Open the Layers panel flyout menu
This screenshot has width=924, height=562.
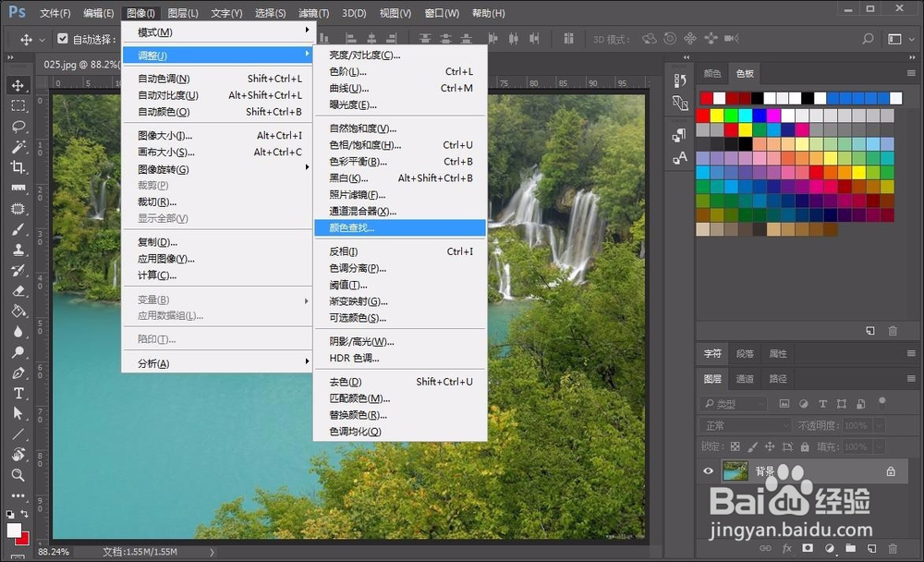[911, 379]
